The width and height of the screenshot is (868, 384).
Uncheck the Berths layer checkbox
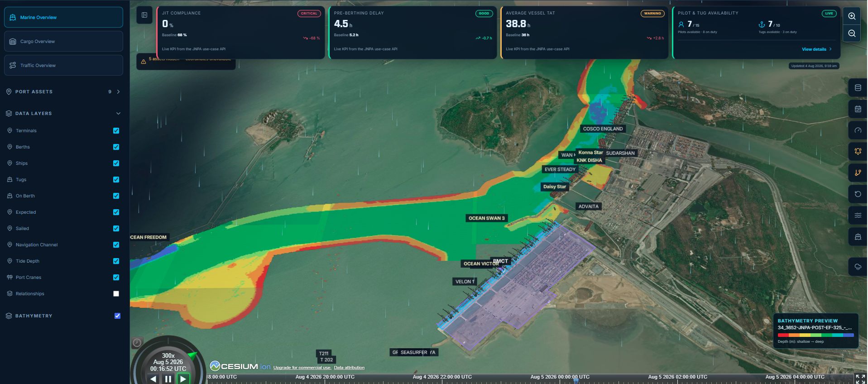[x=116, y=147]
